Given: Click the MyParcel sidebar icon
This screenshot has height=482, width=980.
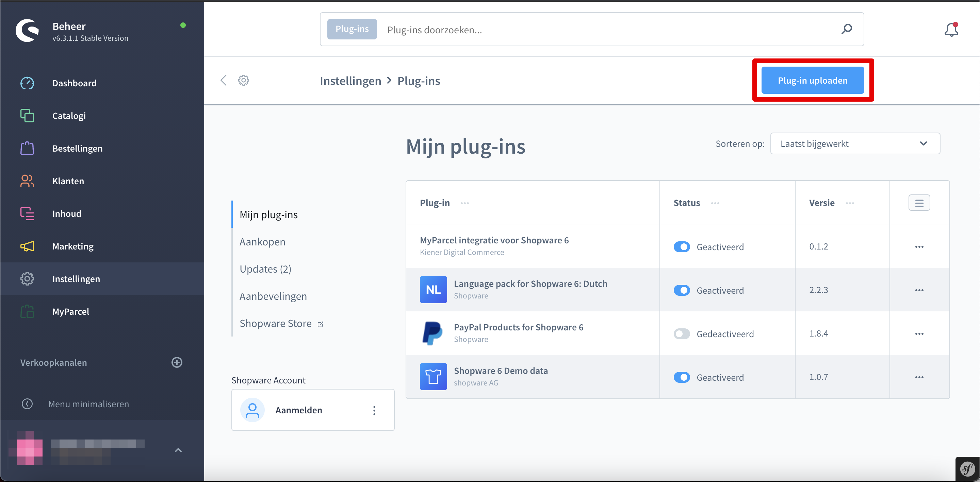Looking at the screenshot, I should 27,311.
